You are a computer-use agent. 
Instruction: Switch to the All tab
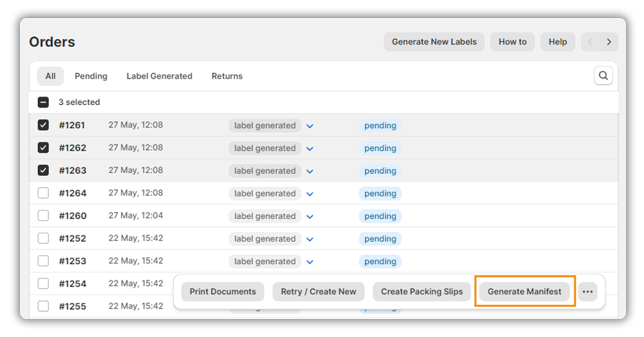(50, 76)
